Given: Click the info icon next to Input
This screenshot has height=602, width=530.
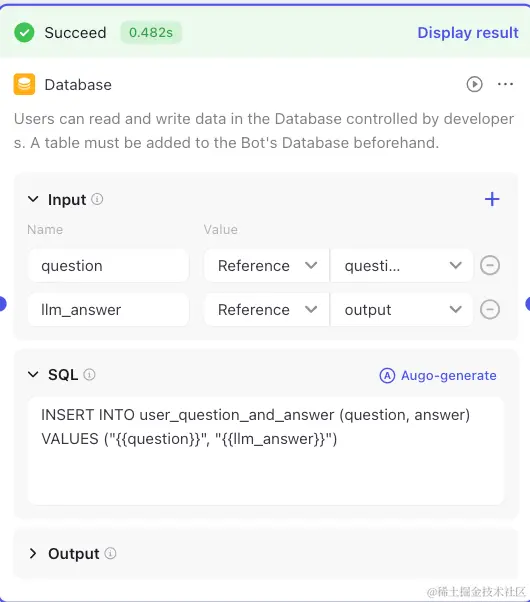Looking at the screenshot, I should pyautogui.click(x=97, y=199).
